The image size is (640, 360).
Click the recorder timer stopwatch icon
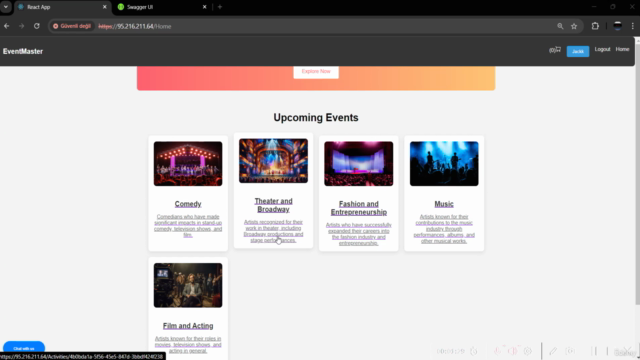473,351
